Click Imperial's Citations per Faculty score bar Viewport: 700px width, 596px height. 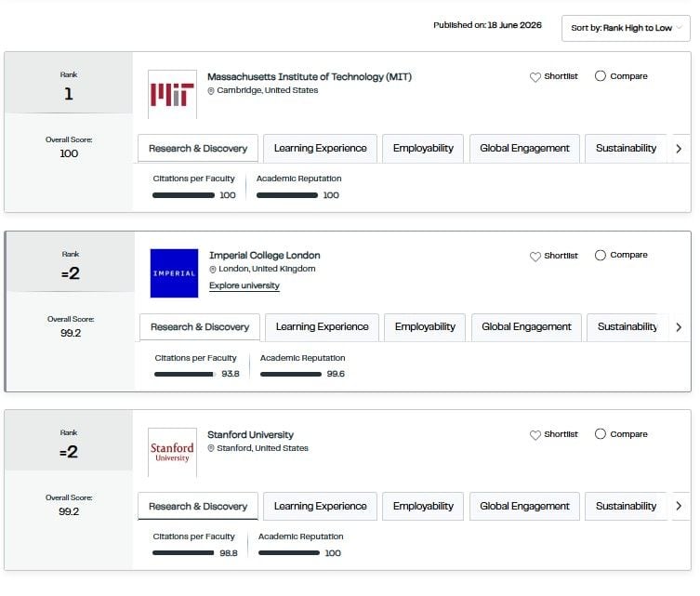(185, 374)
